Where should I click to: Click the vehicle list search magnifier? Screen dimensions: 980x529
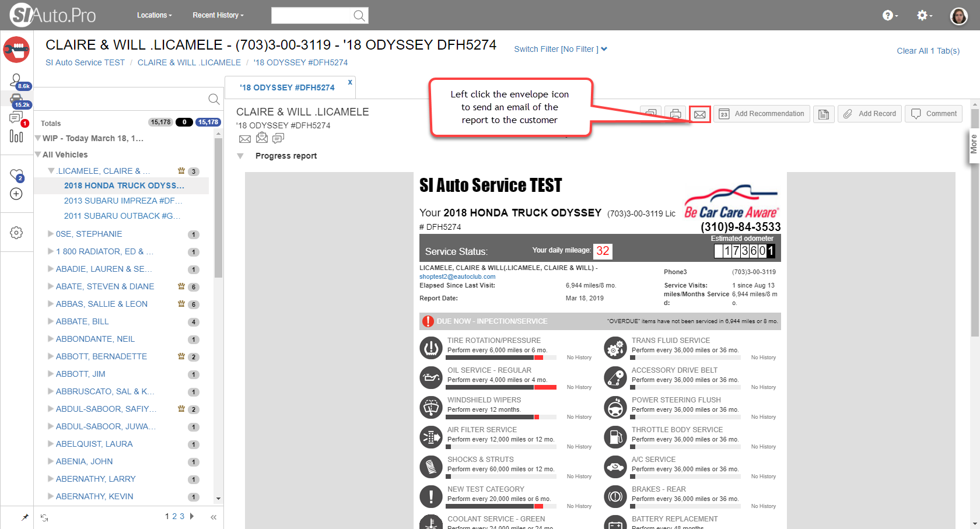point(214,99)
